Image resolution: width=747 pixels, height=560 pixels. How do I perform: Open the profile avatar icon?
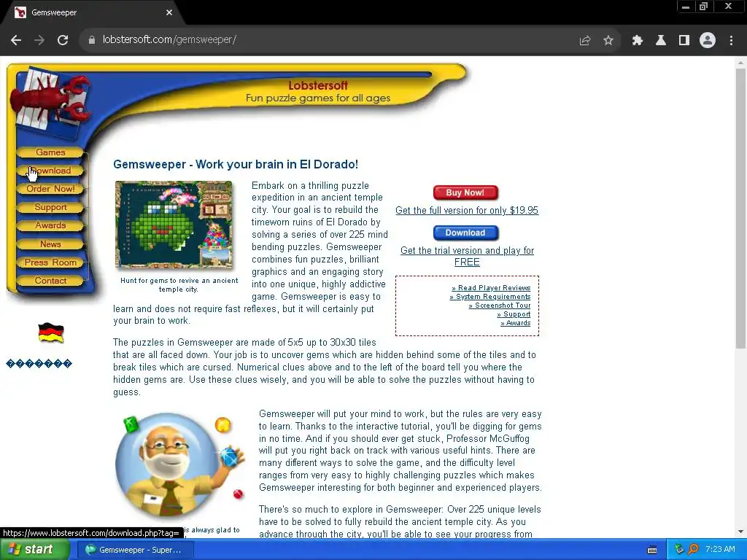[x=708, y=41]
